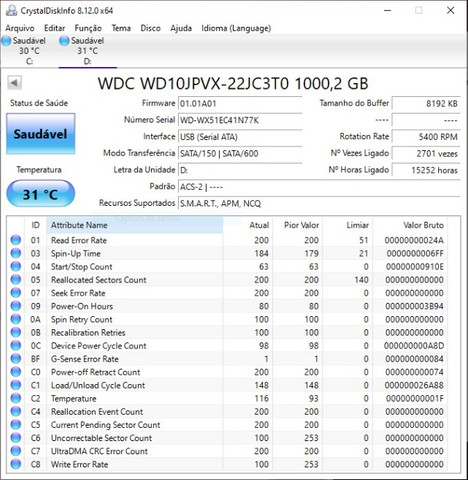Click the status orb for Power-off Retract Count
468x480 pixels.
click(x=16, y=372)
